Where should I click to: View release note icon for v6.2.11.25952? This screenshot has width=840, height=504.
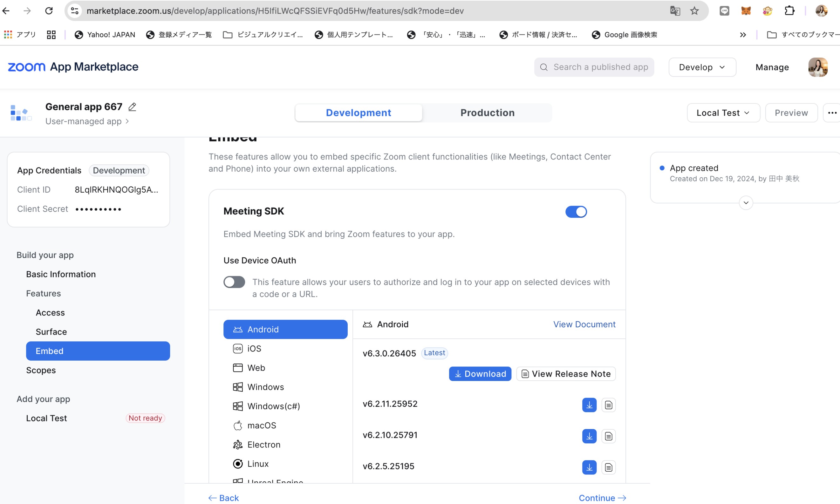(608, 405)
